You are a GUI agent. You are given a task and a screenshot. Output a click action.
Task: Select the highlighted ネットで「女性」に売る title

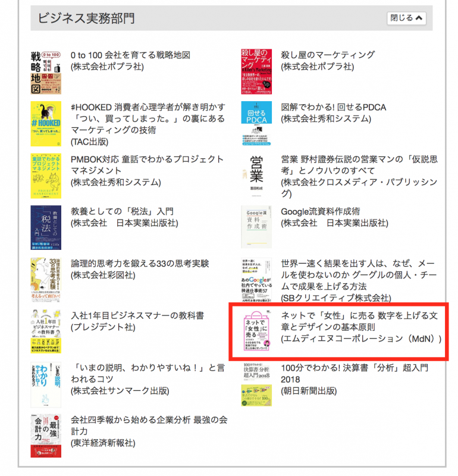(359, 321)
